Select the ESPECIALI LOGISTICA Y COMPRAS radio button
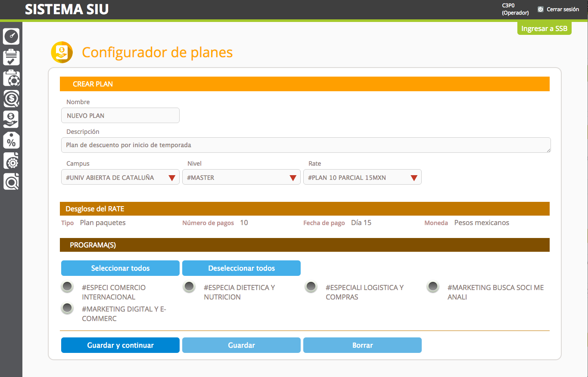This screenshot has width=588, height=377. point(311,287)
